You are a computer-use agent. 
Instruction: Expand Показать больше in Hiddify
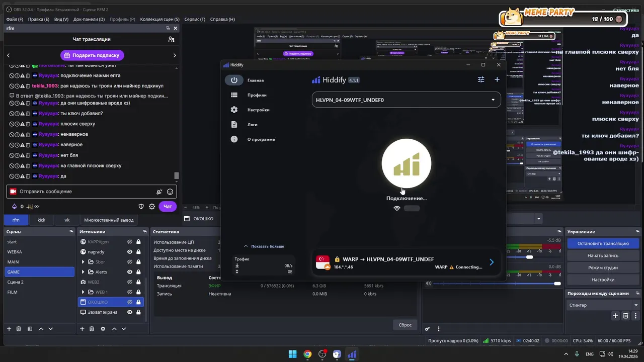[x=264, y=246]
